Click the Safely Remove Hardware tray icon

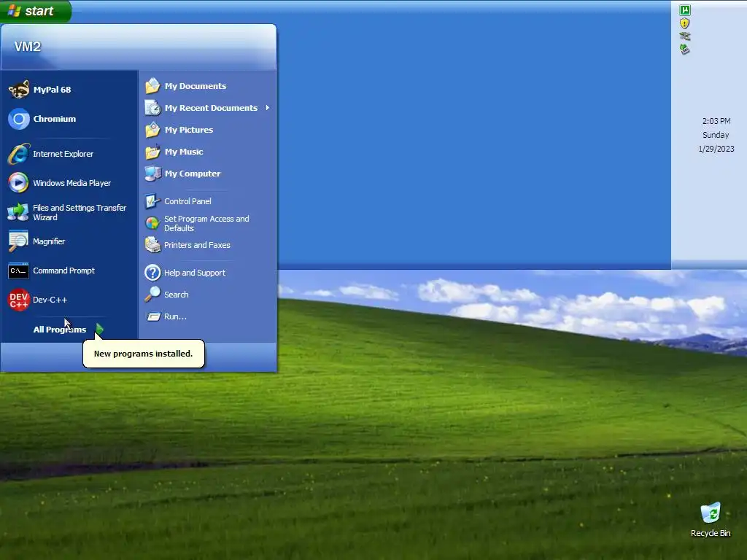(684, 49)
